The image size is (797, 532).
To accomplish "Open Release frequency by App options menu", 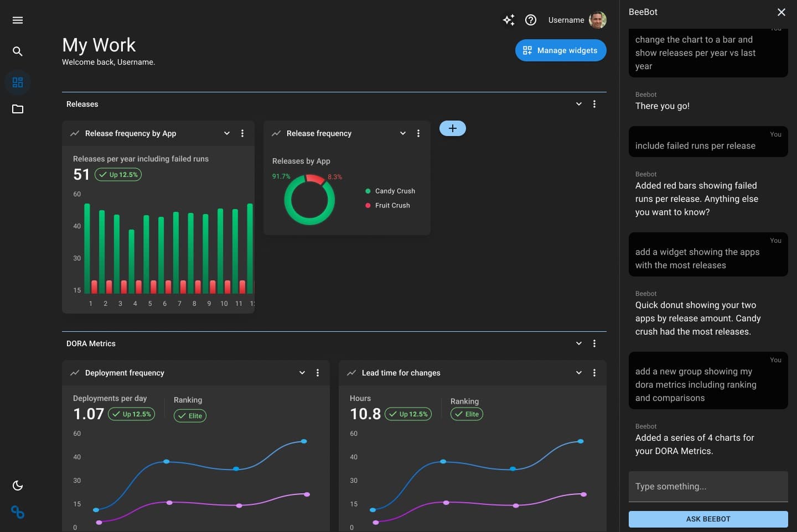I will pos(242,133).
